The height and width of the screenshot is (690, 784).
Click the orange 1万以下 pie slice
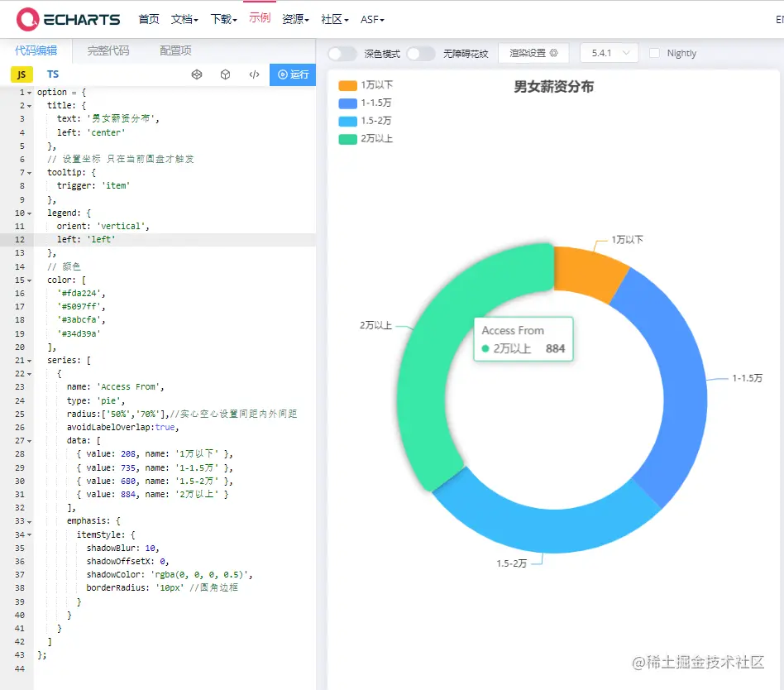[x=587, y=271]
